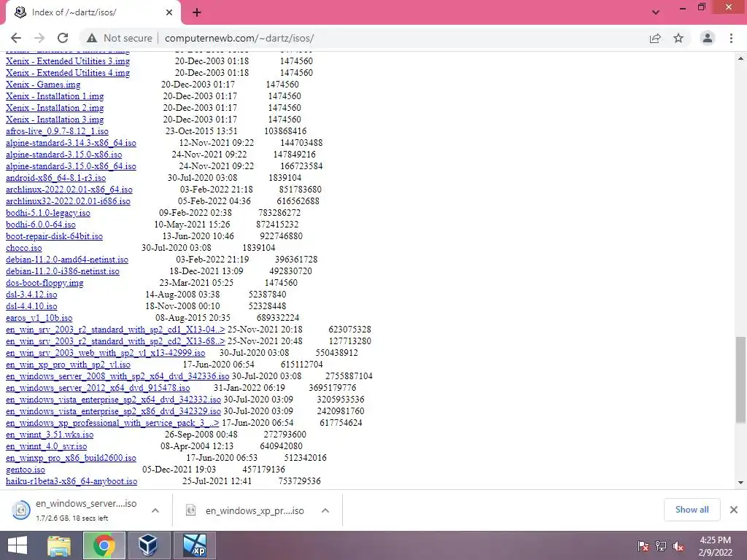Open alpine-standard-3.15.0-x86.iso link

(x=64, y=155)
